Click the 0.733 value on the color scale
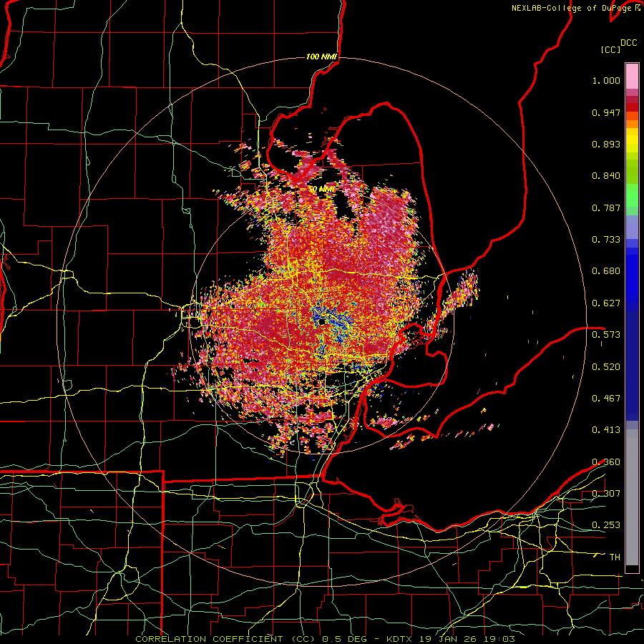Image resolution: width=644 pixels, height=644 pixels. coord(606,240)
